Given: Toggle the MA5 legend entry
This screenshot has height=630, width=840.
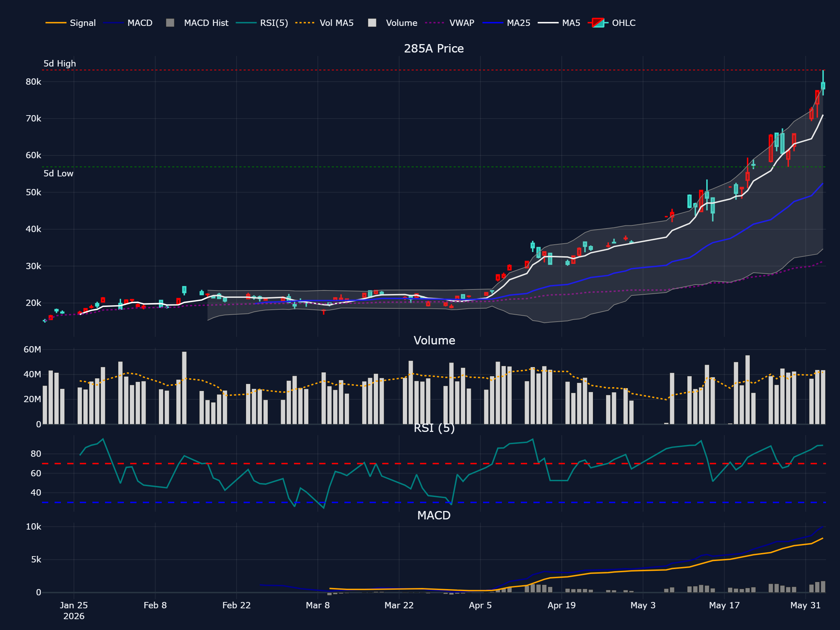Looking at the screenshot, I should click(559, 23).
